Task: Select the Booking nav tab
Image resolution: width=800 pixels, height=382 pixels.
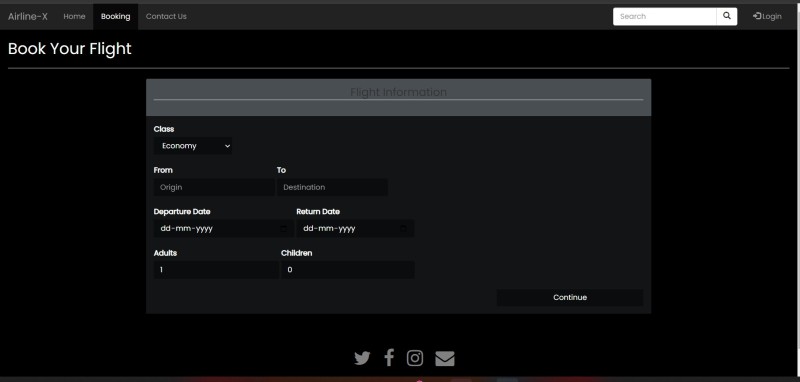Action: pyautogui.click(x=115, y=16)
